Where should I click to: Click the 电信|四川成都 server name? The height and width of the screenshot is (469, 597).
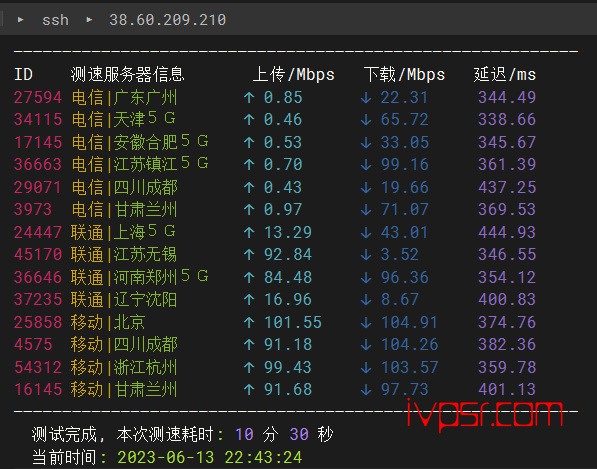point(124,187)
